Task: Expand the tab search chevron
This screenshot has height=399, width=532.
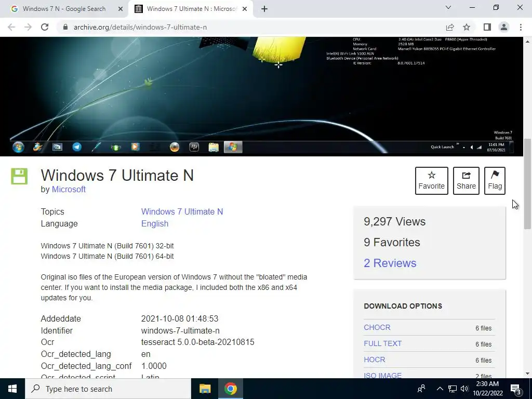Action: [x=448, y=7]
